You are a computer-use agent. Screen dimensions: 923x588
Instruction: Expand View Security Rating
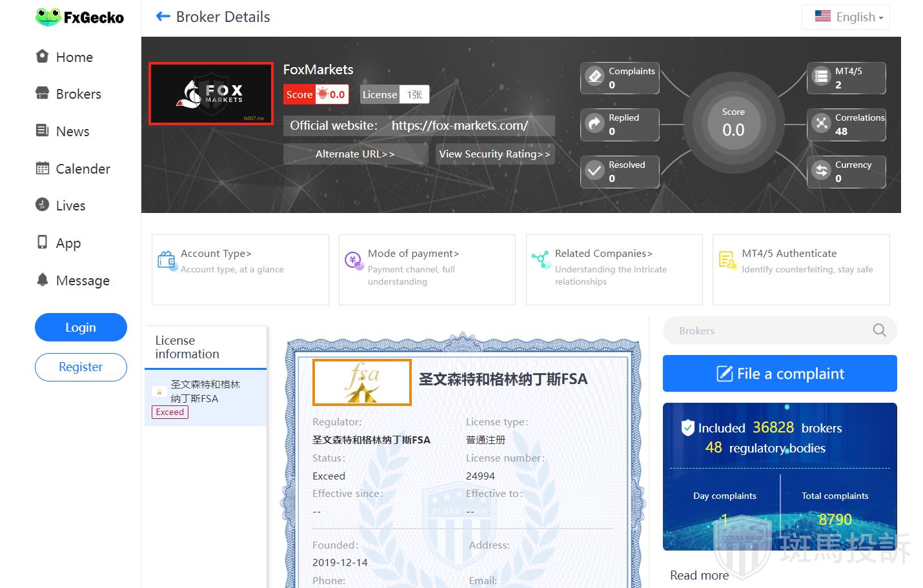494,154
